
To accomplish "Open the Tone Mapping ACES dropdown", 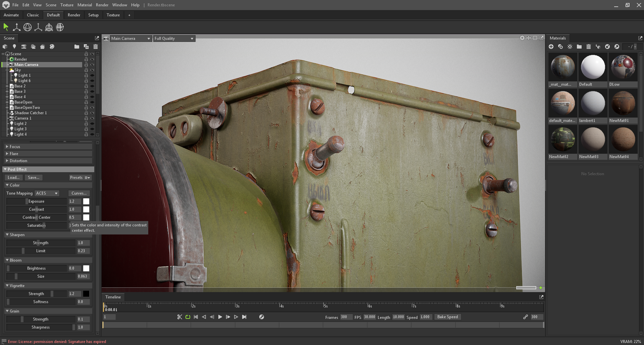I will 47,193.
